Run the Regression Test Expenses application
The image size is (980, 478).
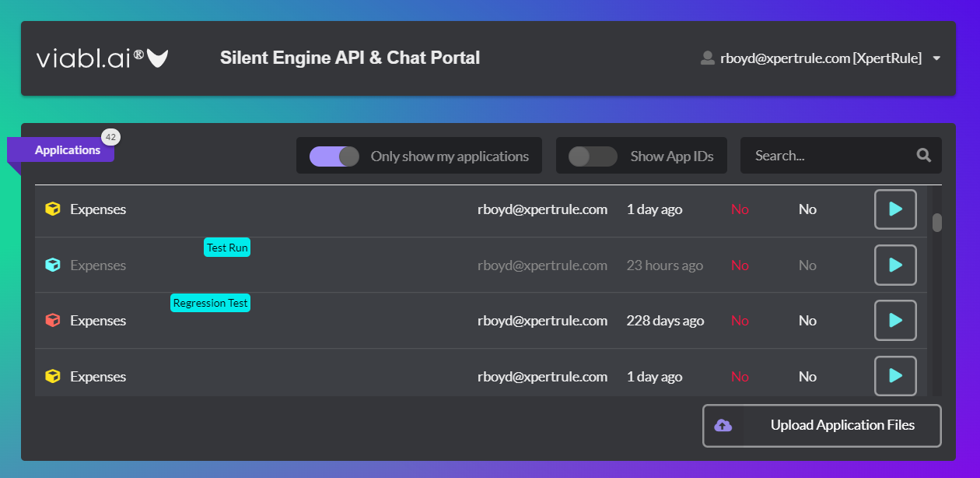pyautogui.click(x=895, y=320)
